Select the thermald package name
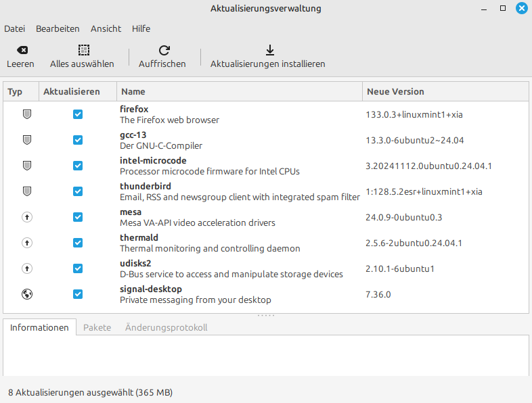Screen dimensions: 532x403 pos(139,237)
